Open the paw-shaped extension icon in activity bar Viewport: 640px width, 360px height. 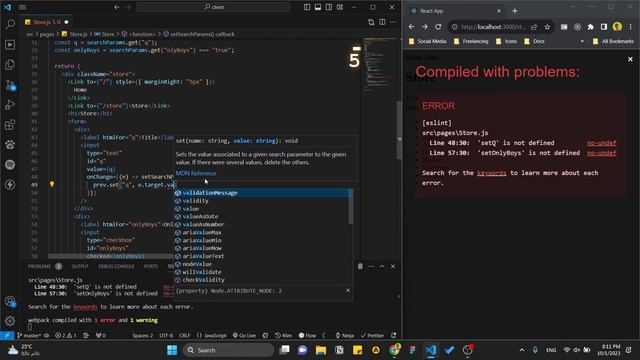(10, 144)
